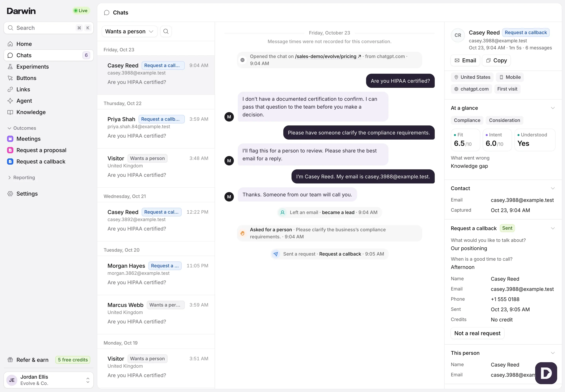Click the pink Request a proposal icon

10,150
